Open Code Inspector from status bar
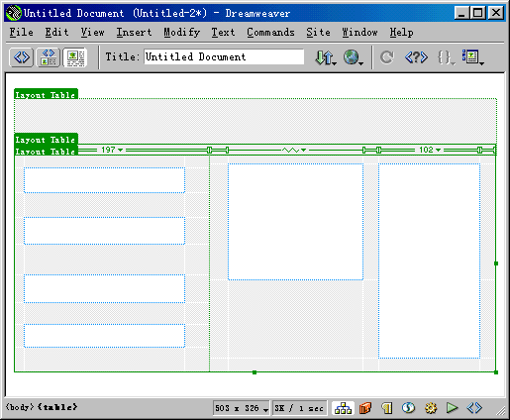 tap(474, 408)
